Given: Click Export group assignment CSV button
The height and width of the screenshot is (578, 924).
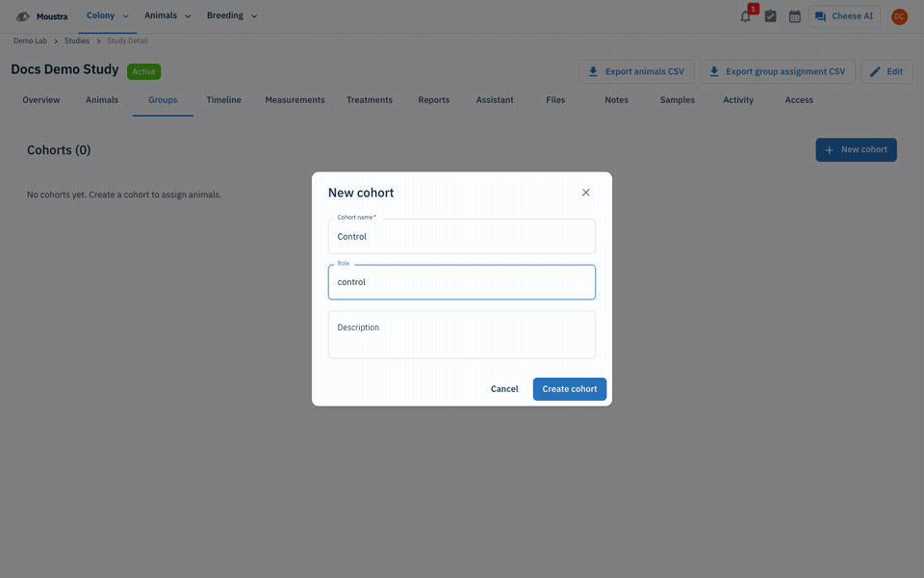Looking at the screenshot, I should pyautogui.click(x=778, y=71).
